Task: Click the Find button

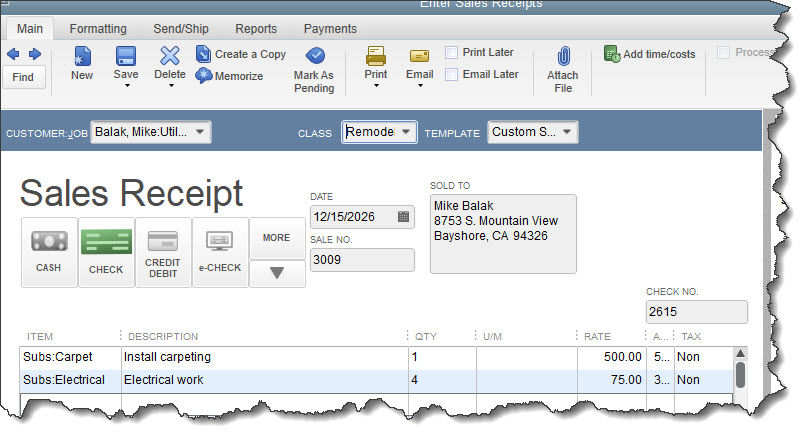Action: click(23, 76)
